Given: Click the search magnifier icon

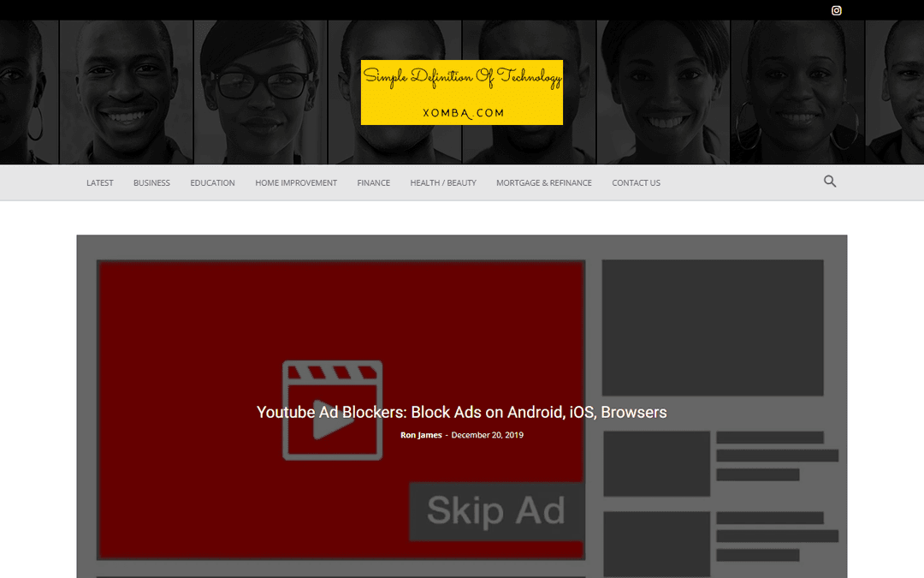Looking at the screenshot, I should (830, 182).
